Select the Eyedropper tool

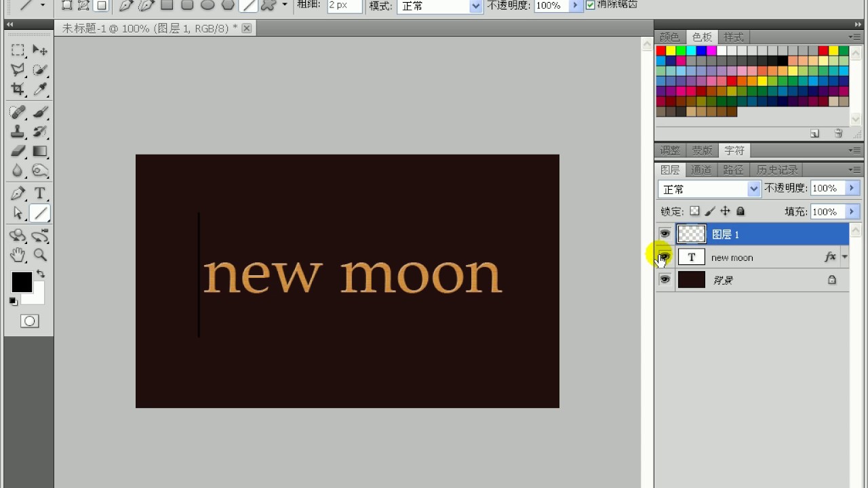click(40, 89)
